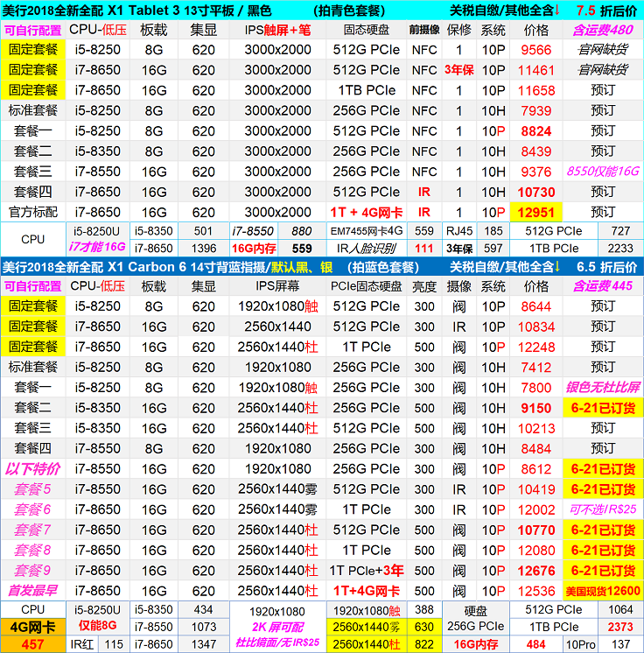Click the italic value 880
The width and height of the screenshot is (644, 653).
(x=301, y=231)
